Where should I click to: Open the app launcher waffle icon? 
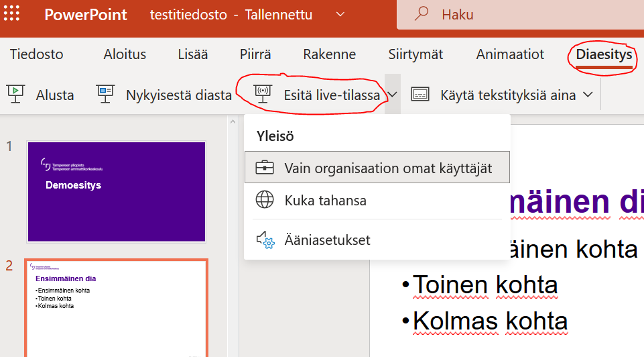tap(11, 13)
